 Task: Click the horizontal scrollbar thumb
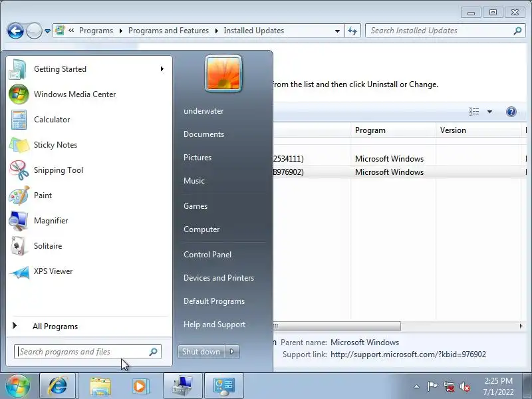[336, 327]
